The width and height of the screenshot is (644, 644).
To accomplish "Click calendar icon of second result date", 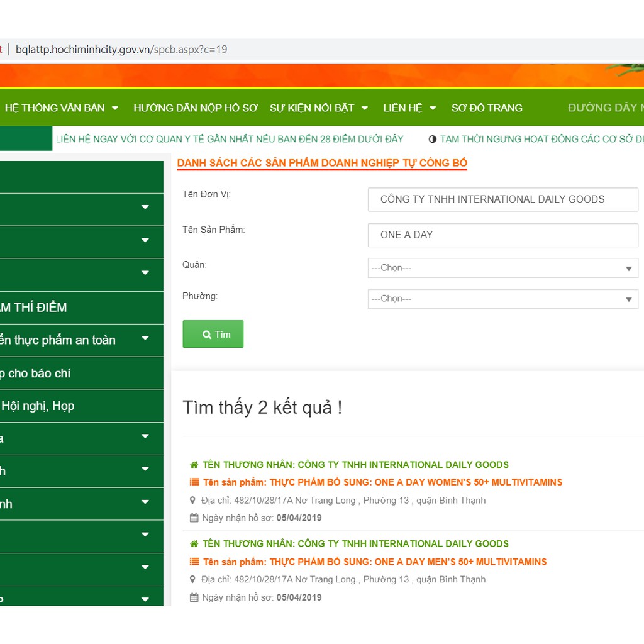I will pos(194,597).
